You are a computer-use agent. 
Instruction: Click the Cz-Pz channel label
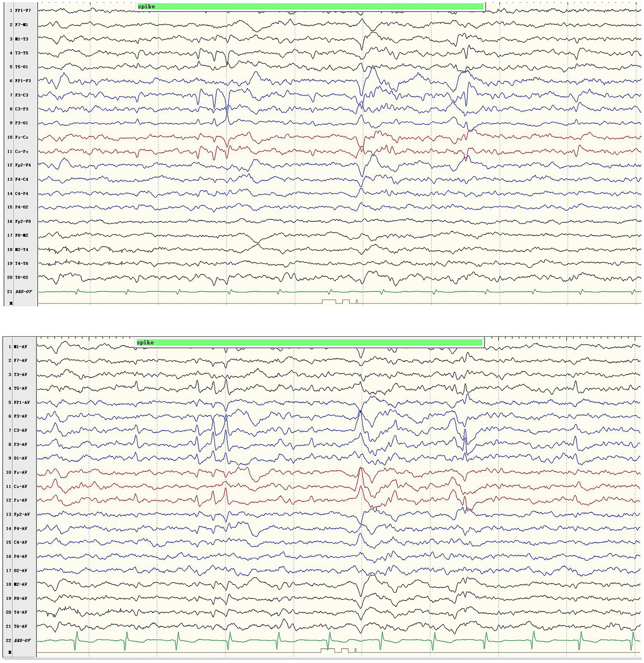coord(22,151)
